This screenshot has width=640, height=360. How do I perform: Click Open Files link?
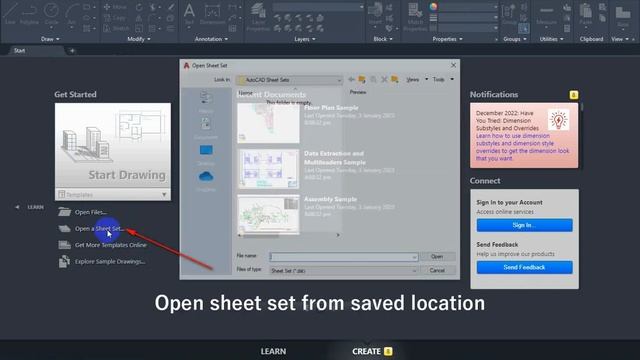coord(91,212)
